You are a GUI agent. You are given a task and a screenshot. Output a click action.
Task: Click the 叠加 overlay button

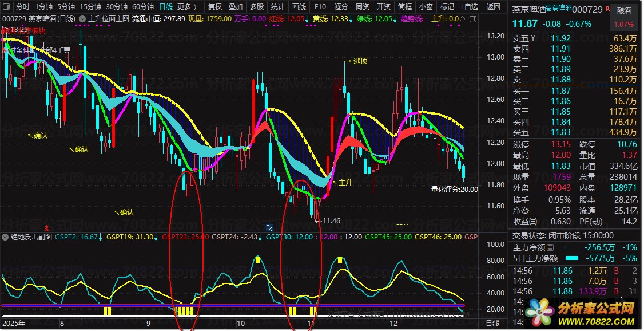click(x=236, y=6)
